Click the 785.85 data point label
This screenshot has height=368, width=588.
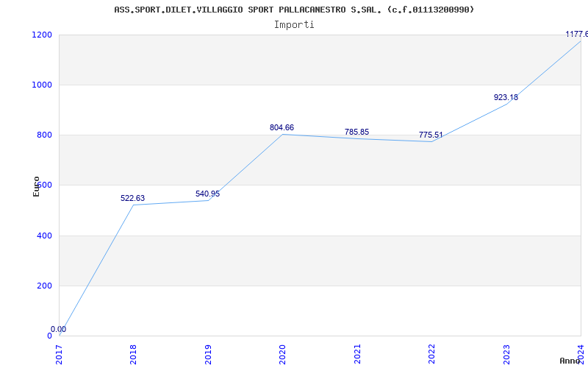click(356, 132)
